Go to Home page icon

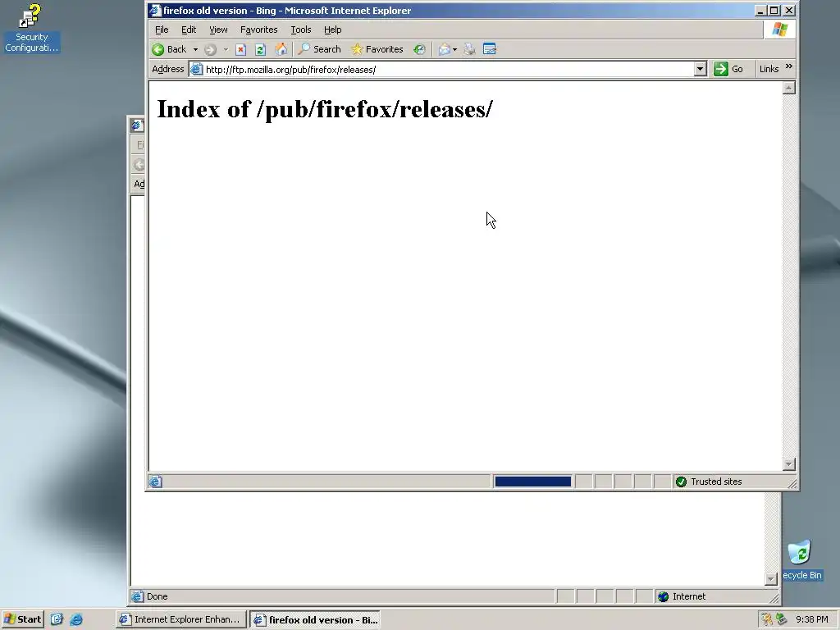281,50
